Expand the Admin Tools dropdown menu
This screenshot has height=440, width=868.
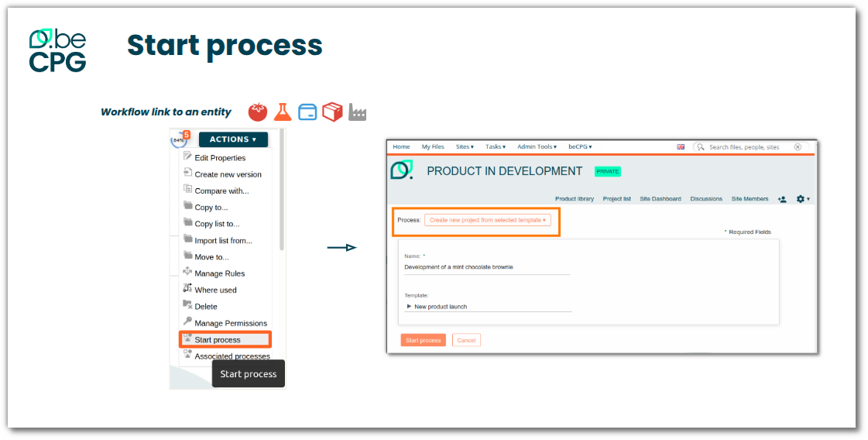point(537,147)
